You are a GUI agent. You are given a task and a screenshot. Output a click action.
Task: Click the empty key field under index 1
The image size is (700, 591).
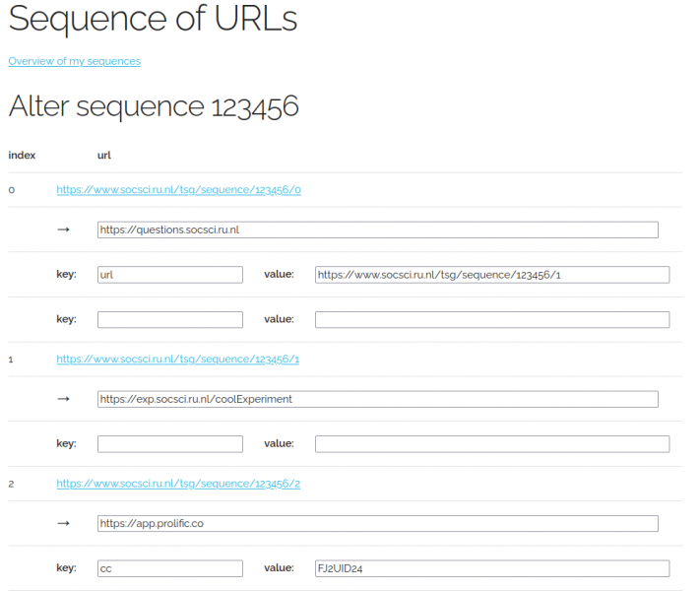point(170,444)
